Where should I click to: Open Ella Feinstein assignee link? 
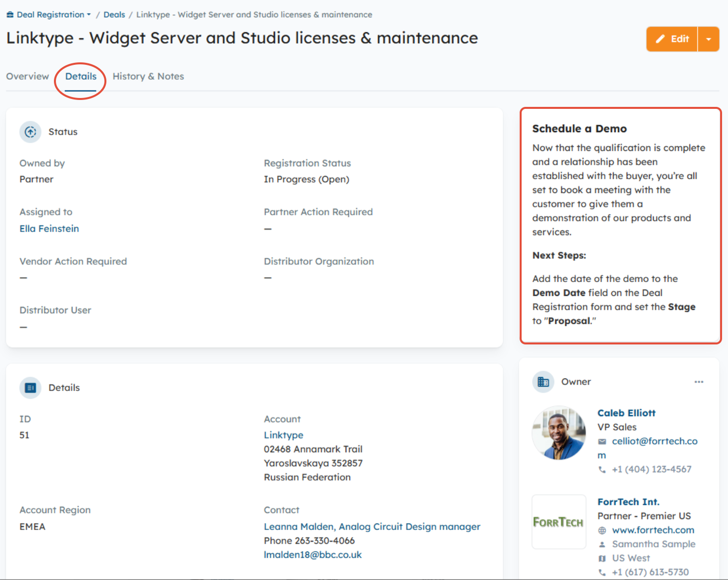tap(49, 229)
